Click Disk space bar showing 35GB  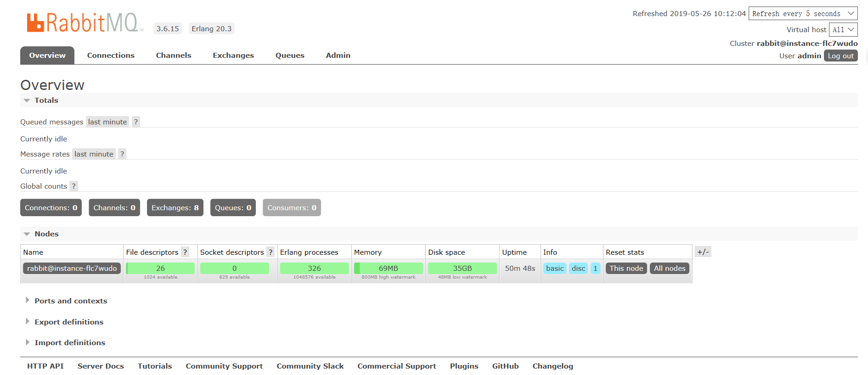tap(462, 268)
